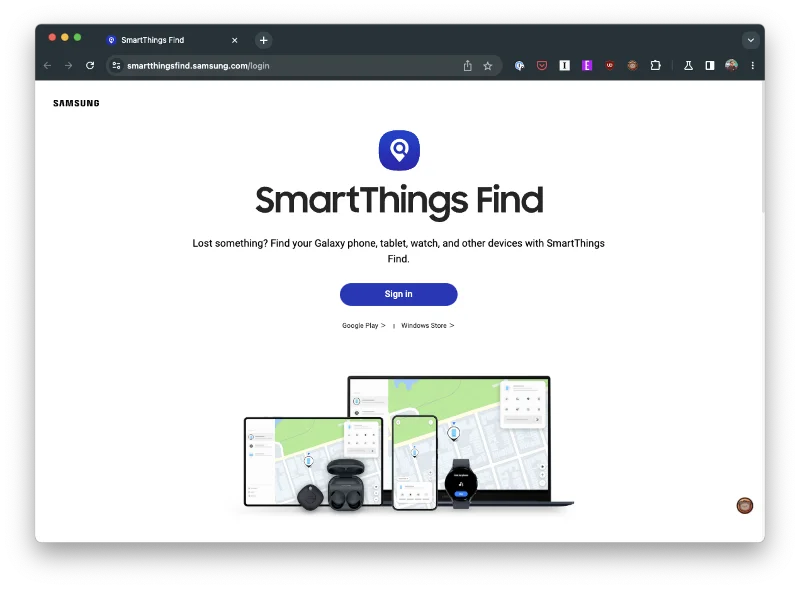Toggle the browser side panel
The image size is (800, 589).
710,66
